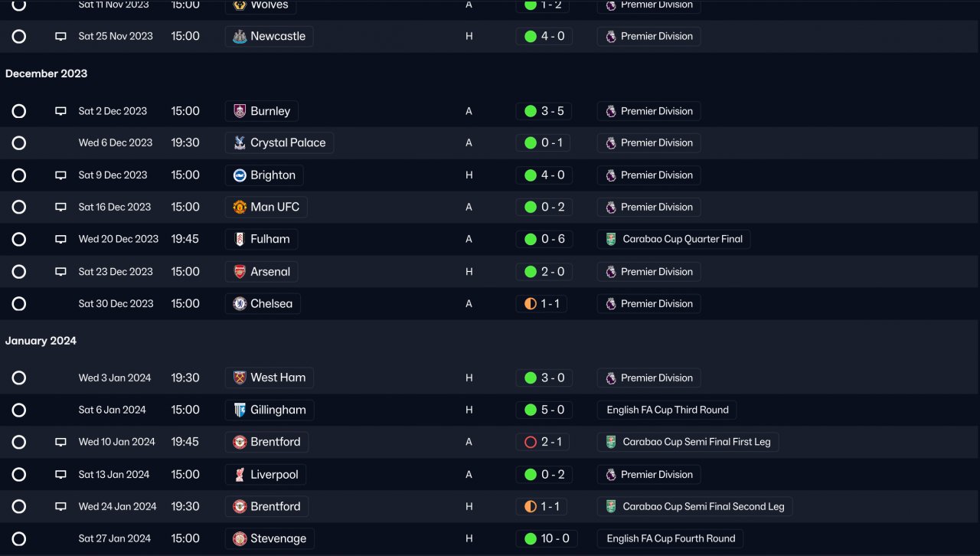Select the radio circle for West Ham match

click(x=19, y=378)
